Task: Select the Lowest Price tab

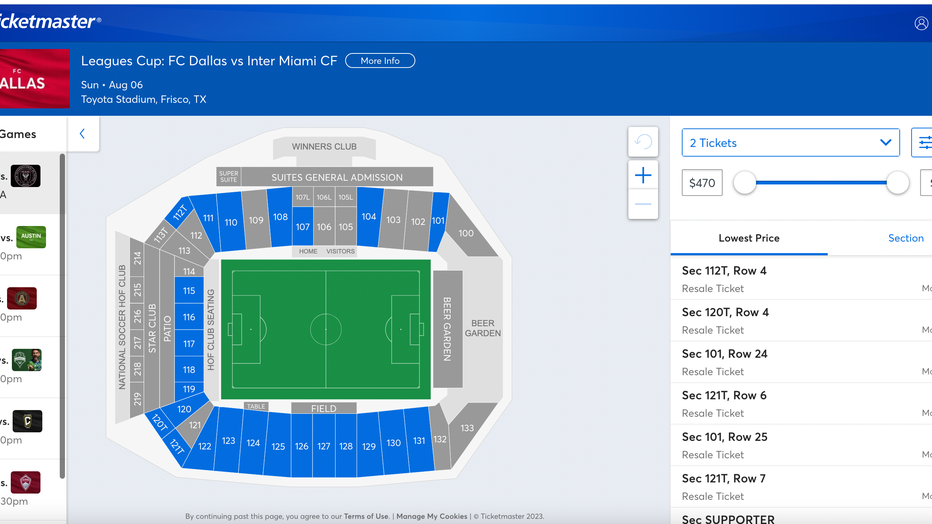Action: (x=749, y=238)
